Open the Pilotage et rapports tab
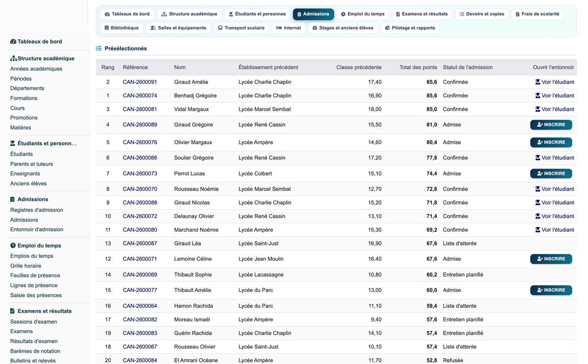The width and height of the screenshot is (588, 364). tap(410, 28)
